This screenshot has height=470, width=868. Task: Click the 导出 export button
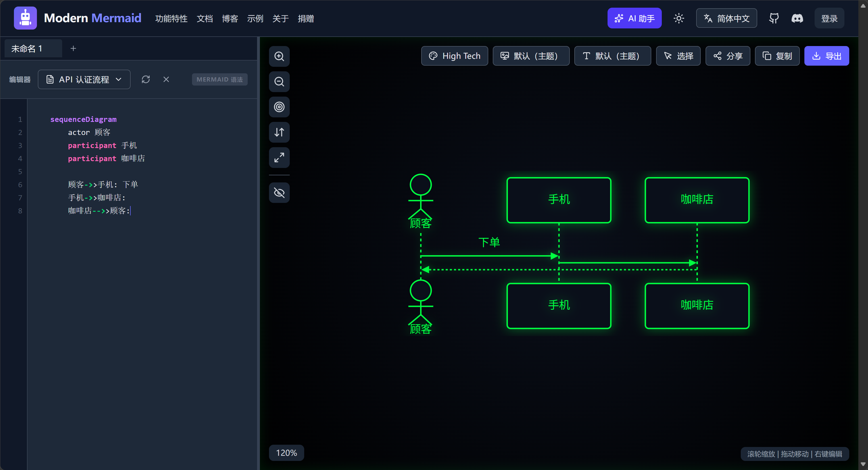pyautogui.click(x=826, y=56)
